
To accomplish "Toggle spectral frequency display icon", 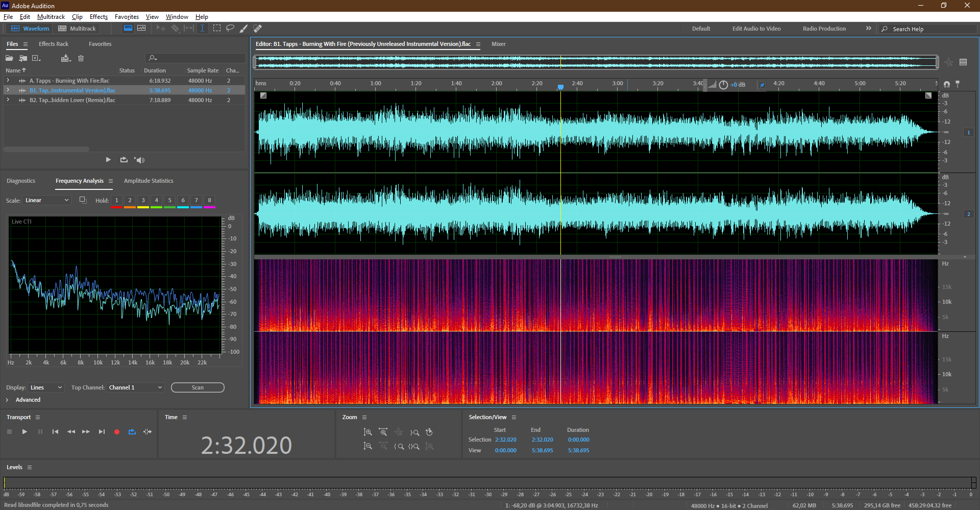I will [x=128, y=28].
